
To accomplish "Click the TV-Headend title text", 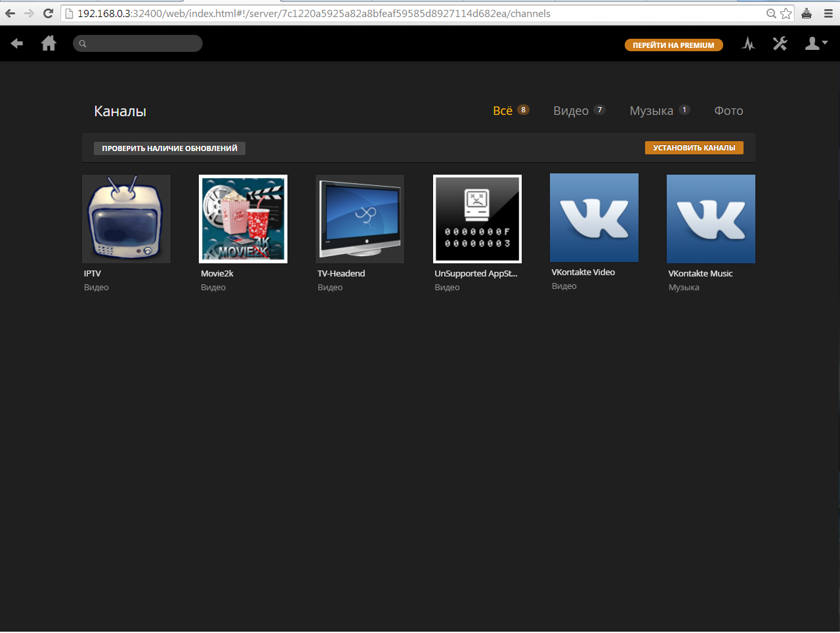I will (x=341, y=273).
